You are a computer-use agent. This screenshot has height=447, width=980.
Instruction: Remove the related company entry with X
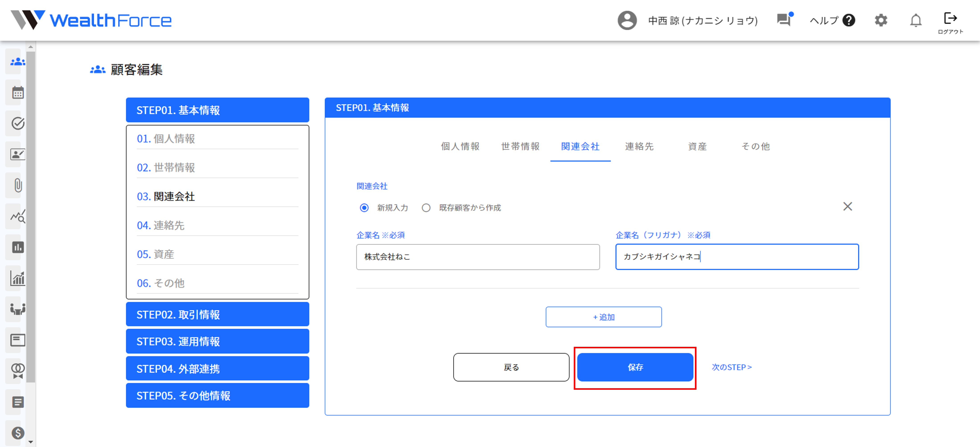(x=847, y=206)
